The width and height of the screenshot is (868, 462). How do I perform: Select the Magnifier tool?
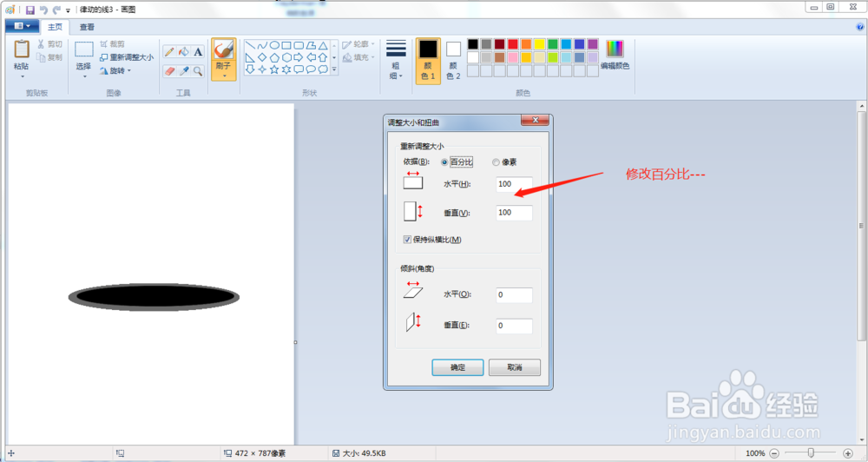pos(198,71)
